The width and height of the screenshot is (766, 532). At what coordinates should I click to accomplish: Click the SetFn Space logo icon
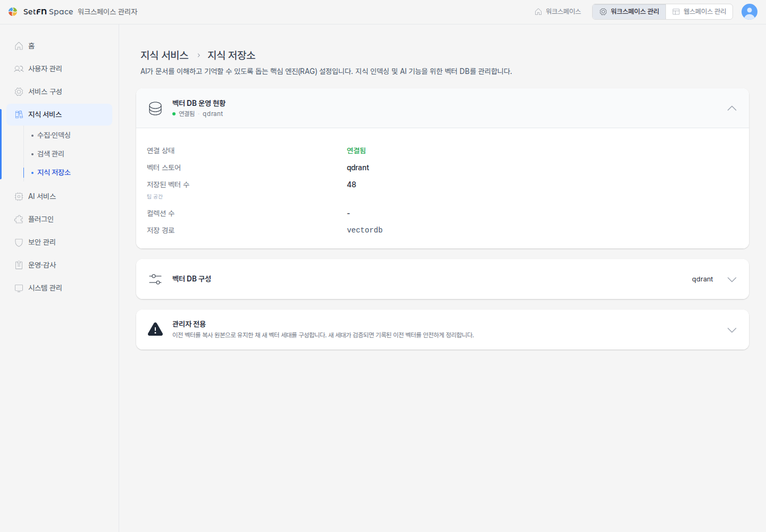tap(13, 12)
